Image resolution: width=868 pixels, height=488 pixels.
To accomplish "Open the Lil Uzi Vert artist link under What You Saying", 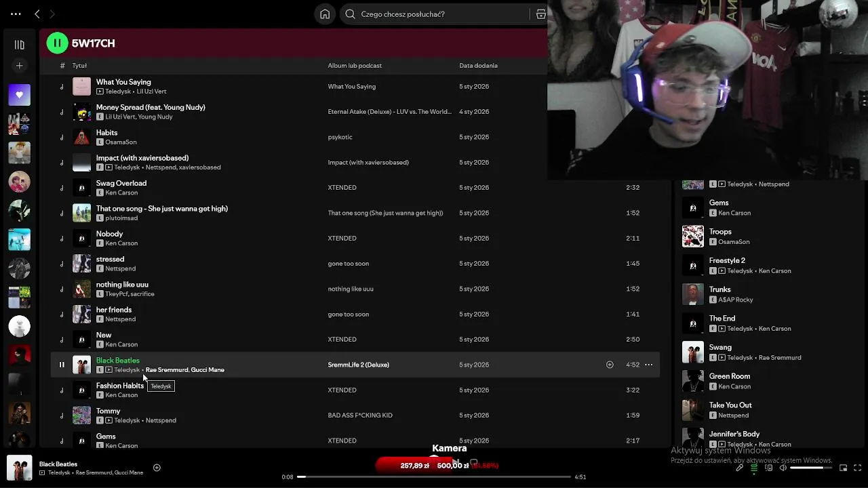I will [151, 91].
